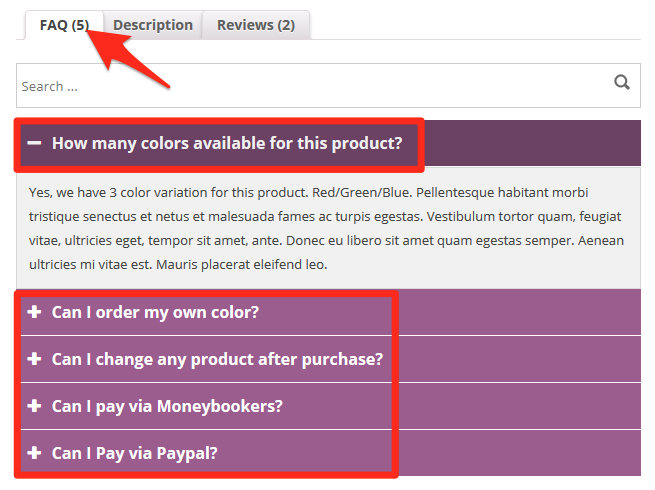Click plus icon beside 'Can I order my own color?'
Viewport: 655px width, 490px height.
pyautogui.click(x=34, y=312)
